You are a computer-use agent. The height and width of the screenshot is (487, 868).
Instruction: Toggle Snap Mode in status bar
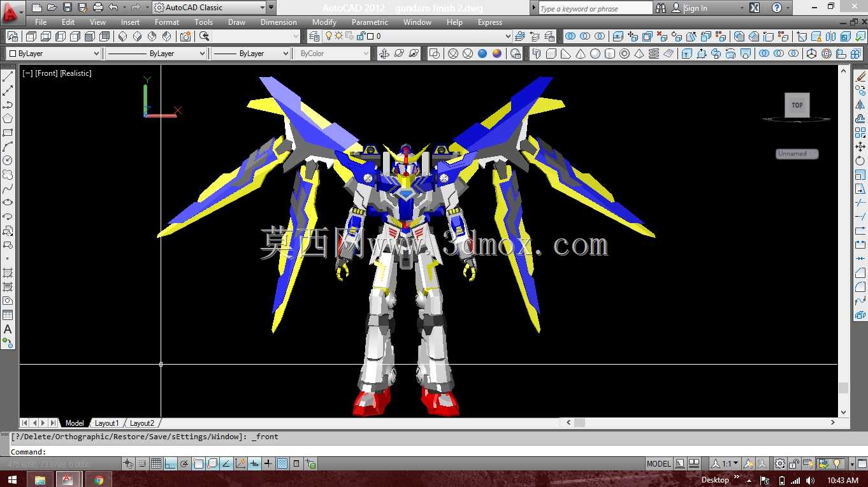(x=142, y=464)
